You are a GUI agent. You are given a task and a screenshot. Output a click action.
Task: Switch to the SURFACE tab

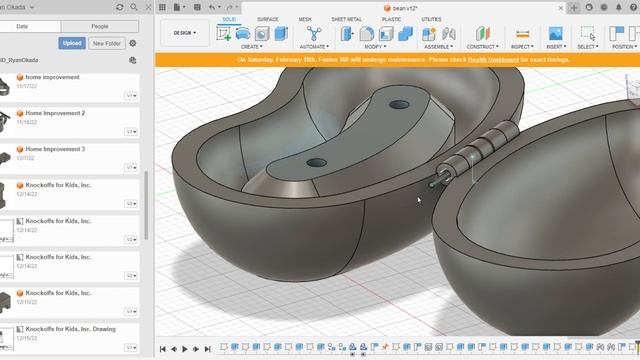(x=268, y=20)
